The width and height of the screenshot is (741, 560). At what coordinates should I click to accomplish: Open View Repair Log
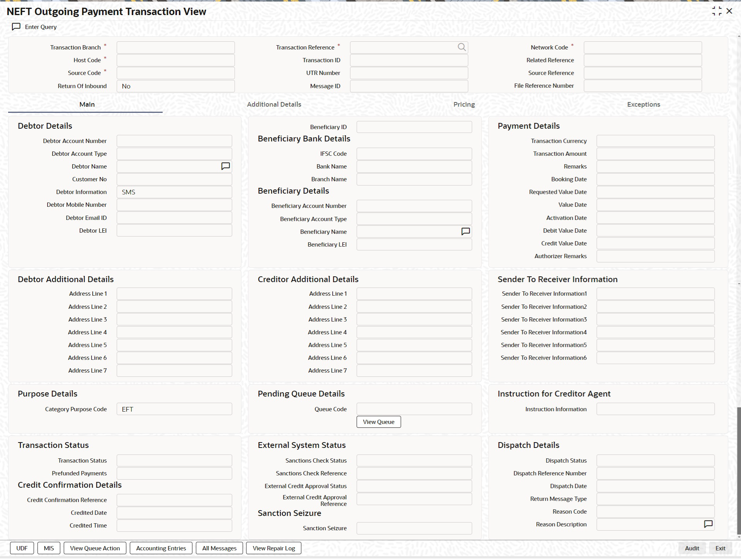click(x=274, y=548)
